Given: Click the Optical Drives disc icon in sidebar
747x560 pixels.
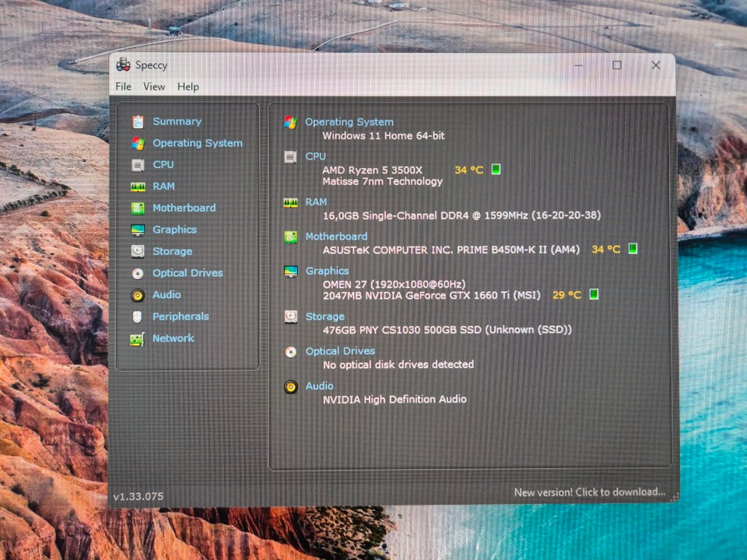Looking at the screenshot, I should click(138, 273).
